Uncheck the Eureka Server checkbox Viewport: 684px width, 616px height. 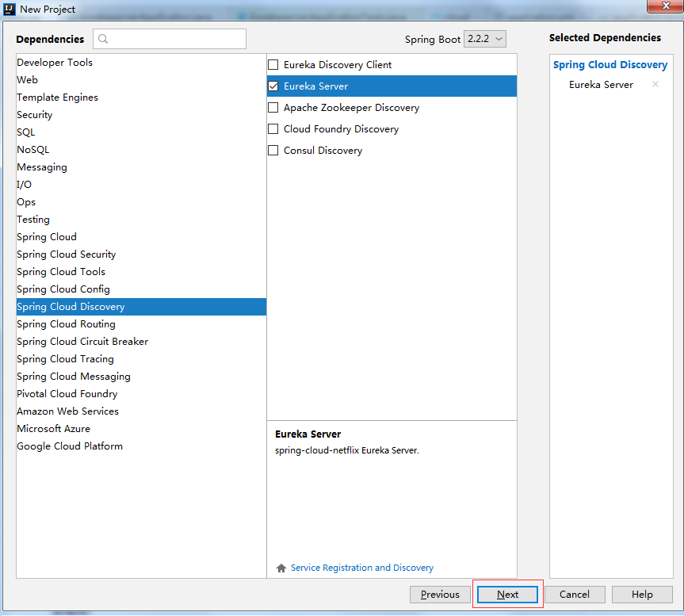[x=273, y=86]
